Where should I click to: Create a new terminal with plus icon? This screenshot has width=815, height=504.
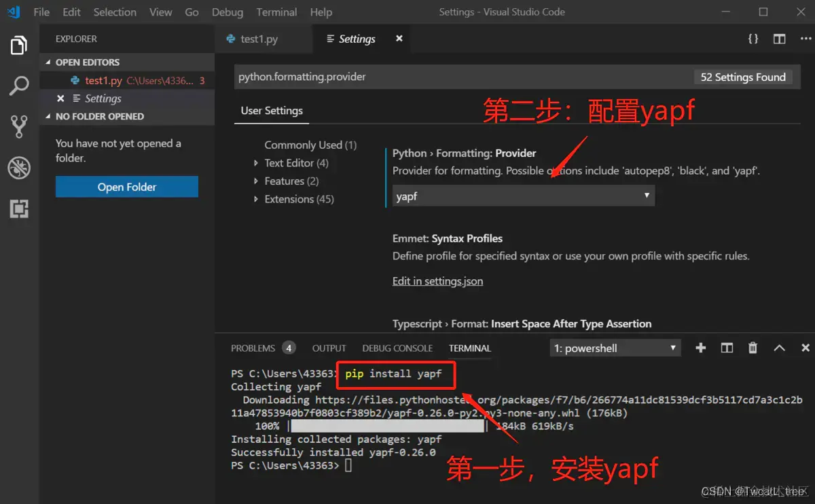(701, 348)
